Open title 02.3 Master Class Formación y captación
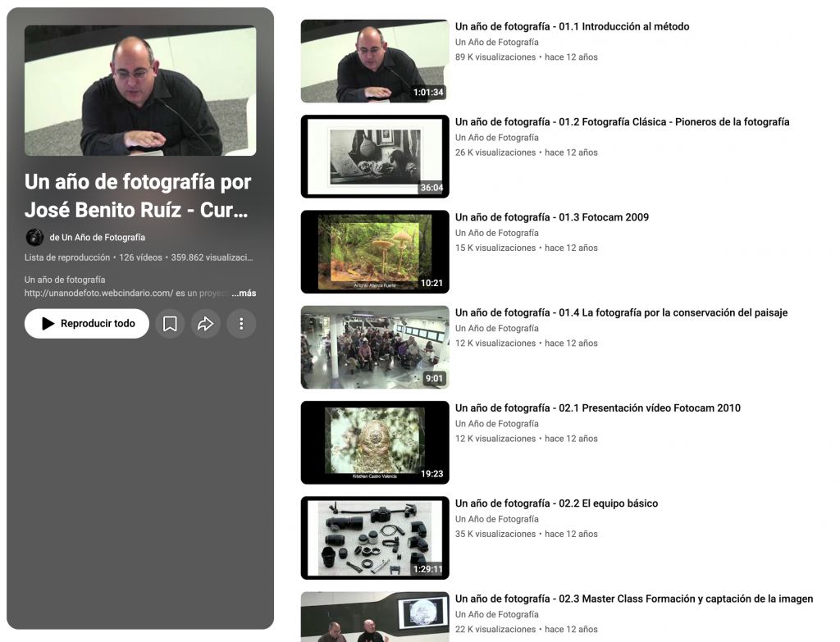This screenshot has height=642, width=840. tap(634, 598)
